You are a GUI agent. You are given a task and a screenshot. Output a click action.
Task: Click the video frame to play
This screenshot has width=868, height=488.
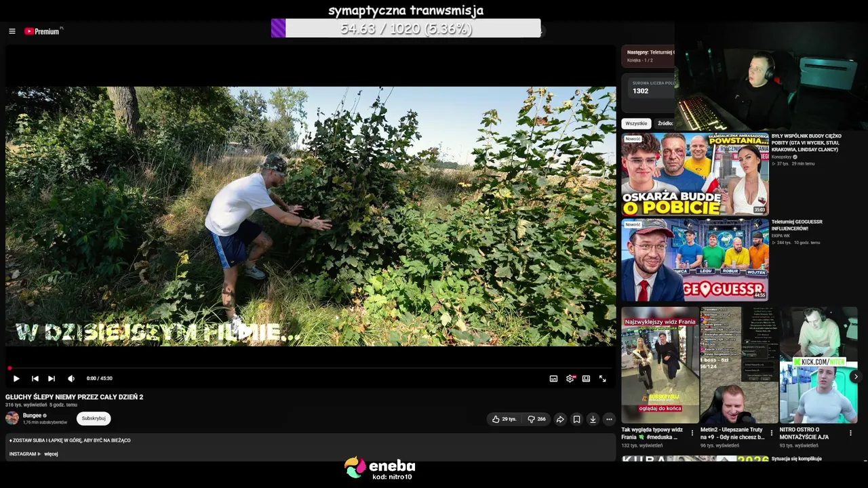click(311, 216)
